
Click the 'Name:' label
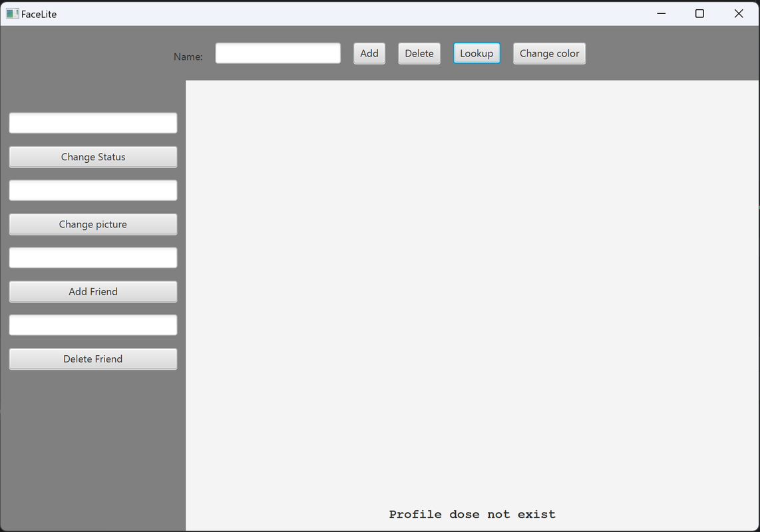click(x=188, y=57)
